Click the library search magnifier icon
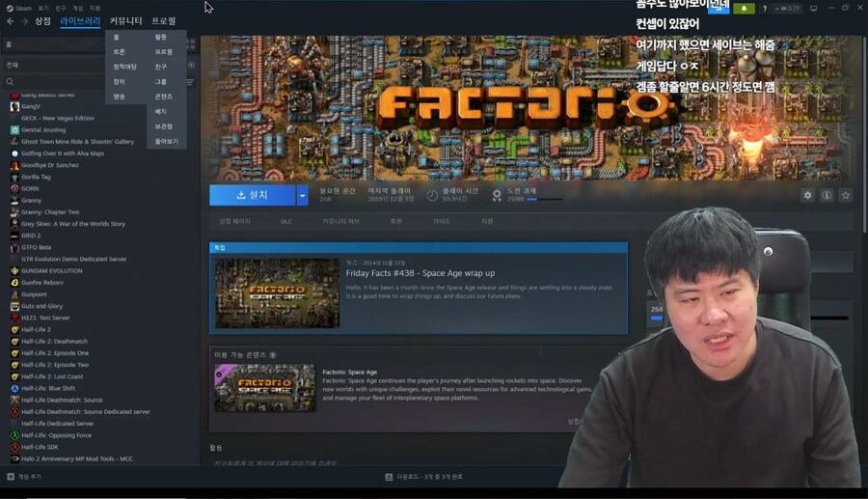The image size is (868, 499). [10, 82]
